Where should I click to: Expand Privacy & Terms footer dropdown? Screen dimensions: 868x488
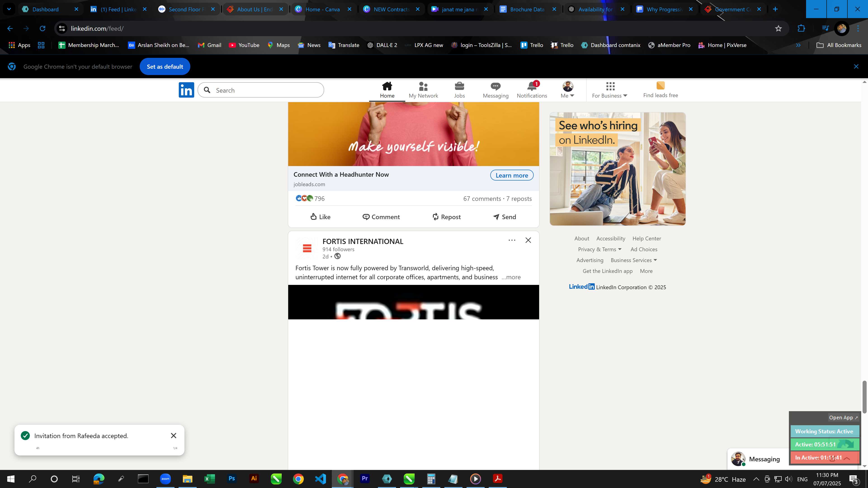(x=599, y=250)
